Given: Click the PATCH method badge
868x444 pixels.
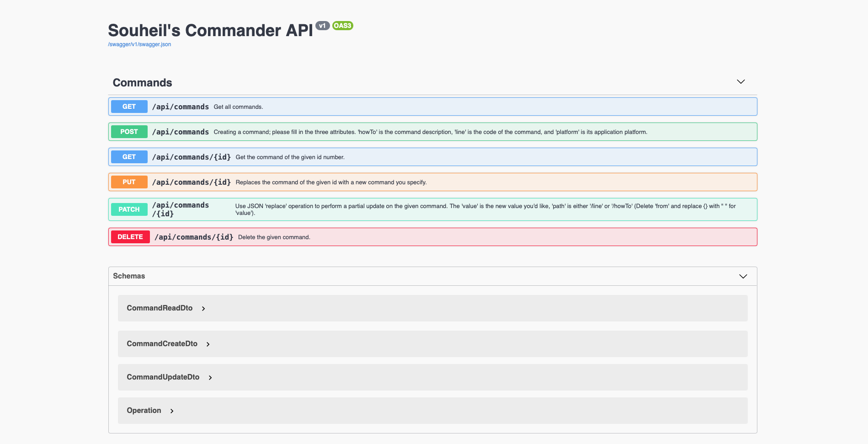Looking at the screenshot, I should [129, 209].
